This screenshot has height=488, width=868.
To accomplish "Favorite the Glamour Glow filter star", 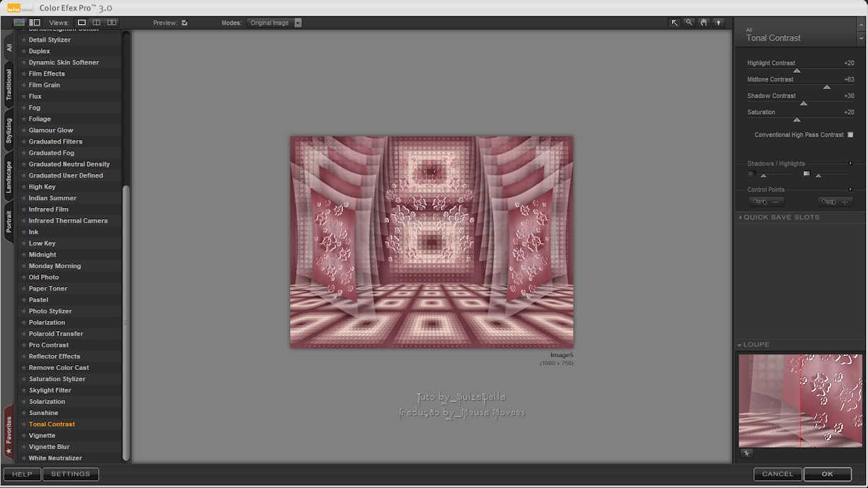I will (24, 130).
